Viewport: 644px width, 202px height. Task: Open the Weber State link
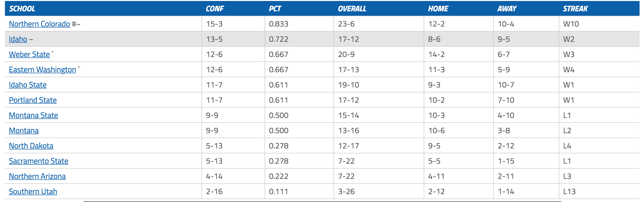[x=29, y=54]
